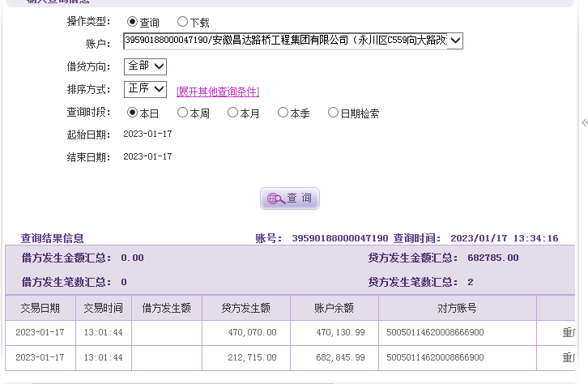Open the 账户 account dropdown
The width and height of the screenshot is (588, 384).
293,41
